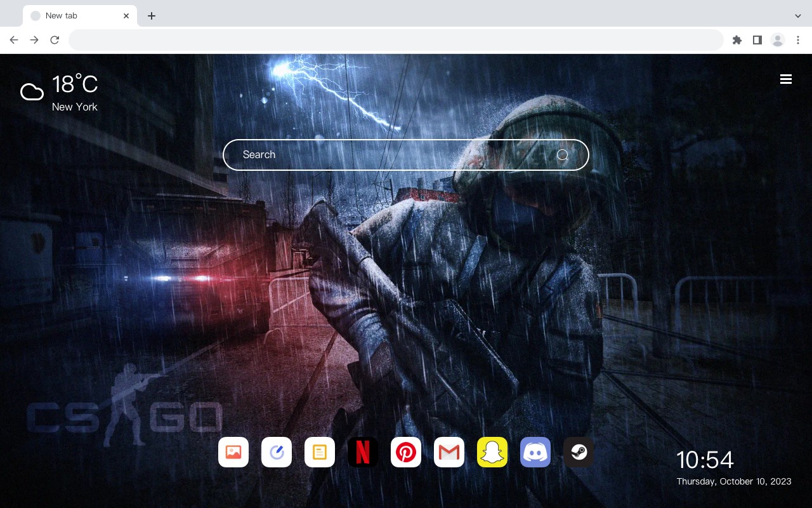Viewport: 812px width, 508px height.
Task: Open the Steam shortcut
Action: point(579,452)
